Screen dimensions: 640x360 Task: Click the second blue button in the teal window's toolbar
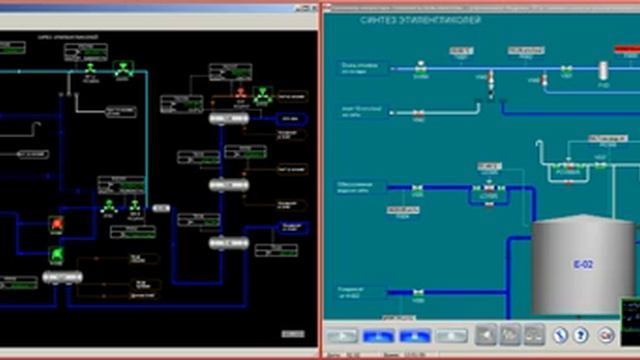[415, 336]
